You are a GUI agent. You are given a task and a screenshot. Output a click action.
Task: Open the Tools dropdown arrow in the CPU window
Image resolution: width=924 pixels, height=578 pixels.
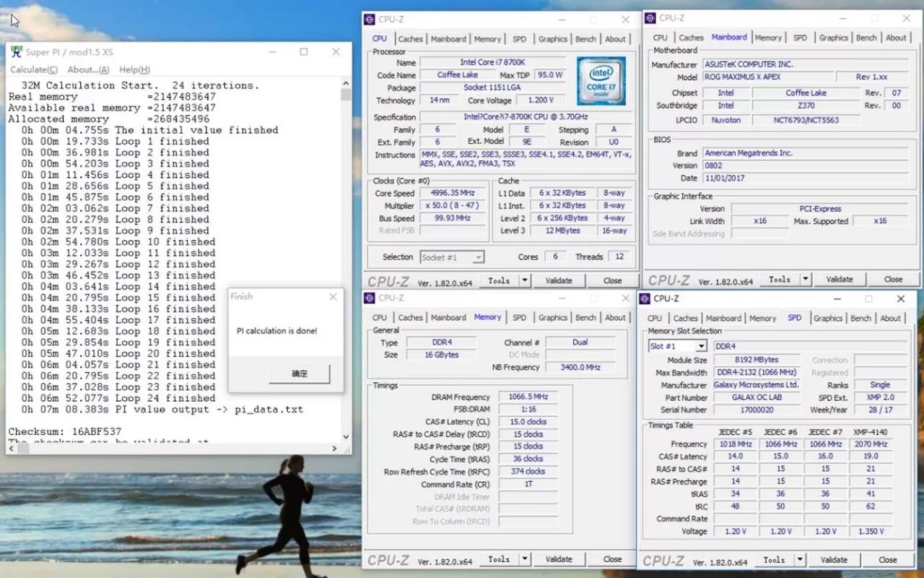point(525,280)
